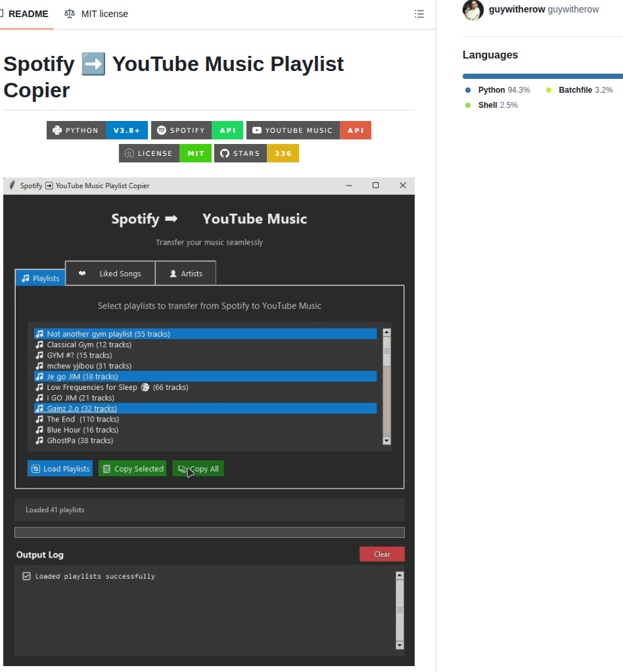Image resolution: width=623 pixels, height=672 pixels.
Task: Switch to the Artists tab
Action: click(x=185, y=274)
